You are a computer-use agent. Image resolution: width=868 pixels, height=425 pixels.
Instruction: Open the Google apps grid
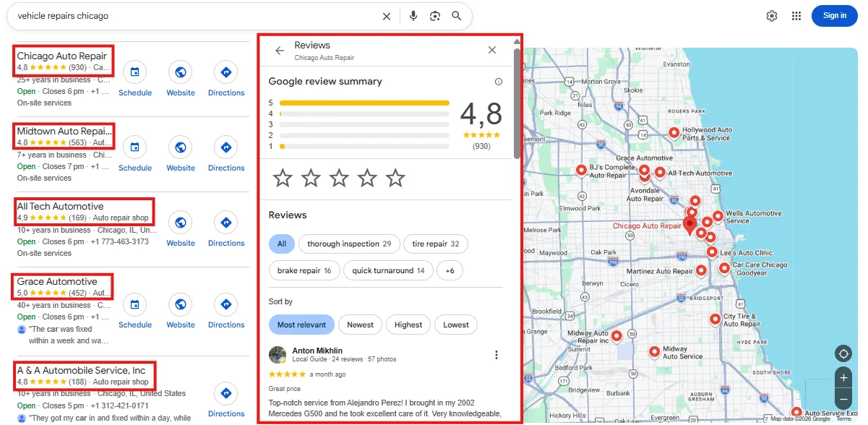[796, 16]
